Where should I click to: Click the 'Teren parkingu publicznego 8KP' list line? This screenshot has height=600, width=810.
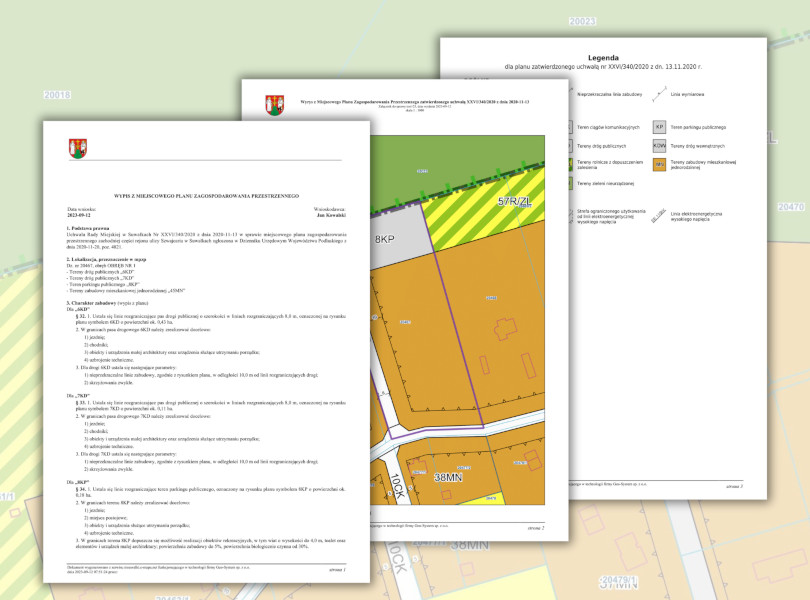coord(103,284)
